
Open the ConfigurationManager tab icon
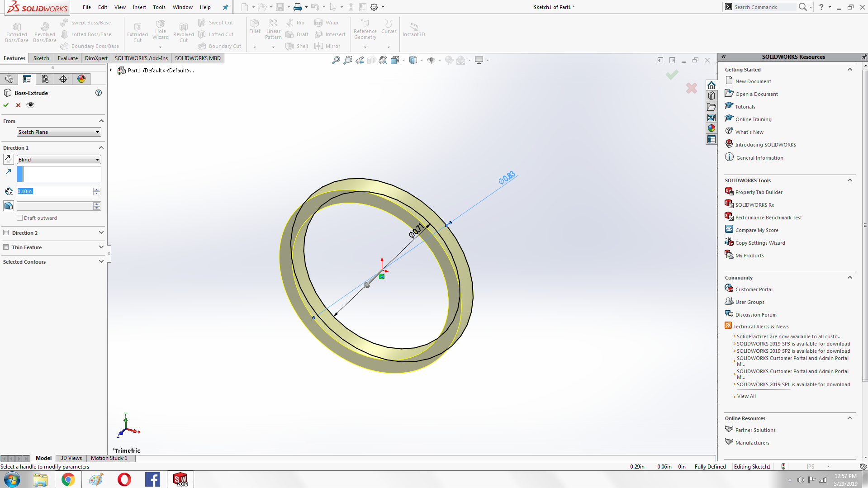tap(45, 79)
